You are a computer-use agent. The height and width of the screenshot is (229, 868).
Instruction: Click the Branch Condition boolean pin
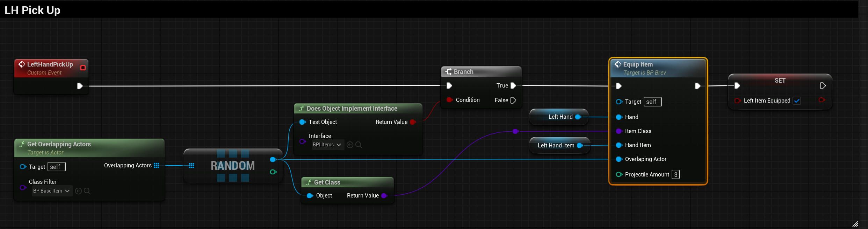[x=449, y=100]
